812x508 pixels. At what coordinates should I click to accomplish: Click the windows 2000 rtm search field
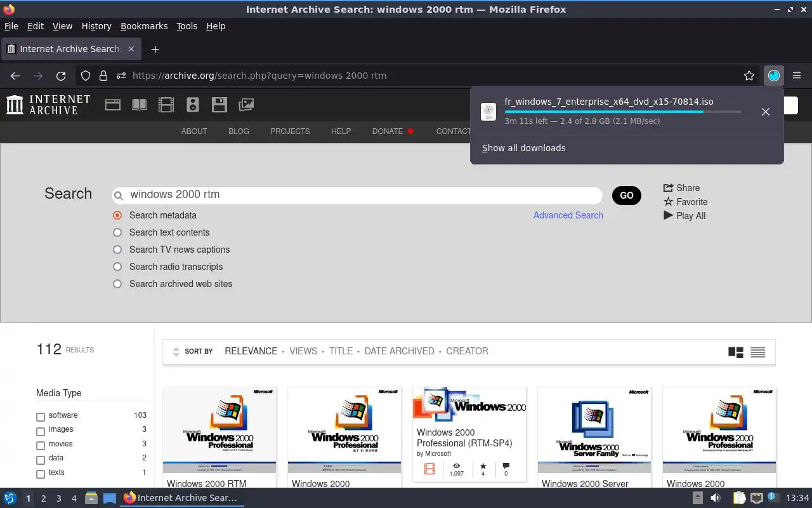pyautogui.click(x=357, y=195)
